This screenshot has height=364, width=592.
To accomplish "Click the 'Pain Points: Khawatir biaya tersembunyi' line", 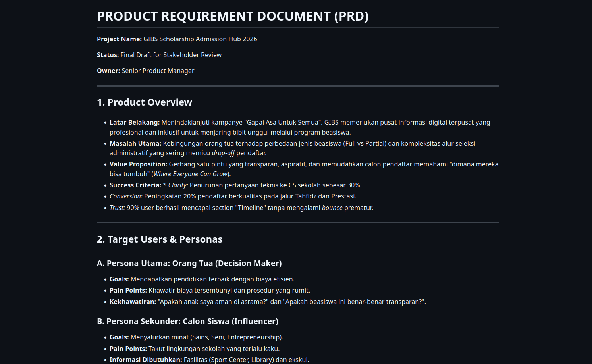I will click(x=210, y=290).
